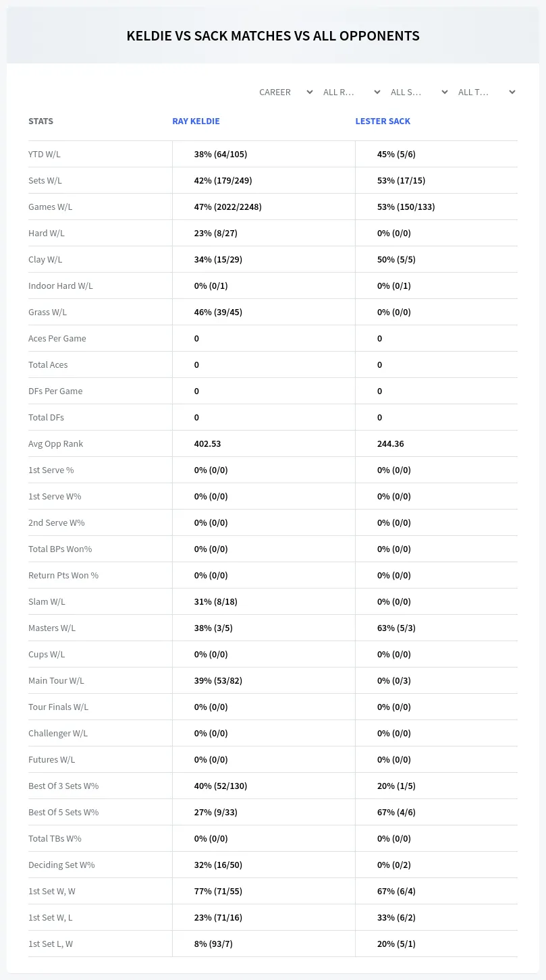
Task: Click chevron arrow beside ALL S...
Action: pyautogui.click(x=445, y=92)
